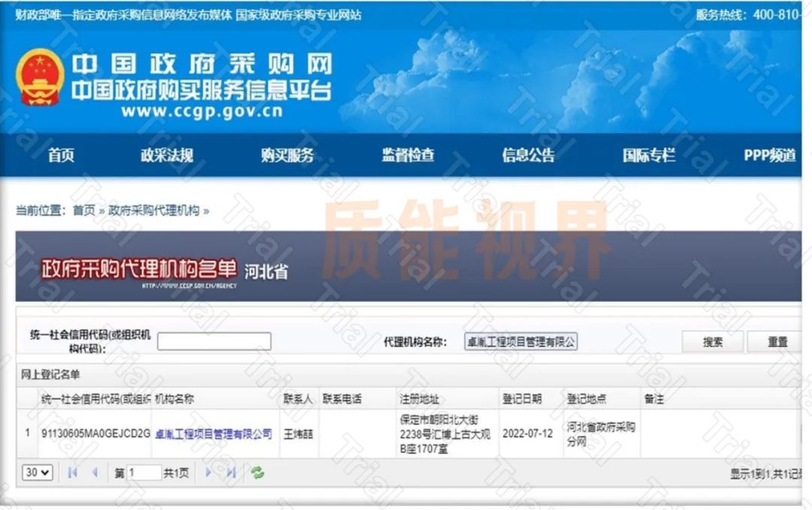Go to first page icon
Image resolution: width=812 pixels, height=510 pixels.
(x=72, y=472)
